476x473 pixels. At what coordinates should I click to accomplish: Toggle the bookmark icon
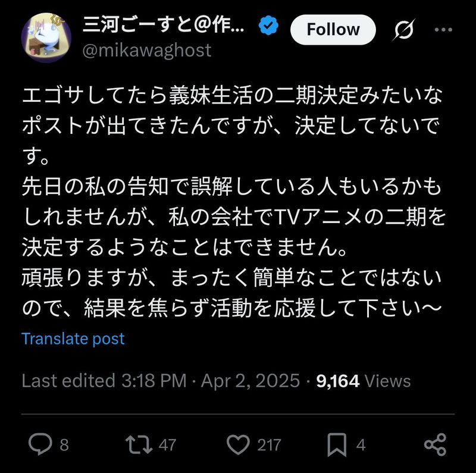(338, 445)
